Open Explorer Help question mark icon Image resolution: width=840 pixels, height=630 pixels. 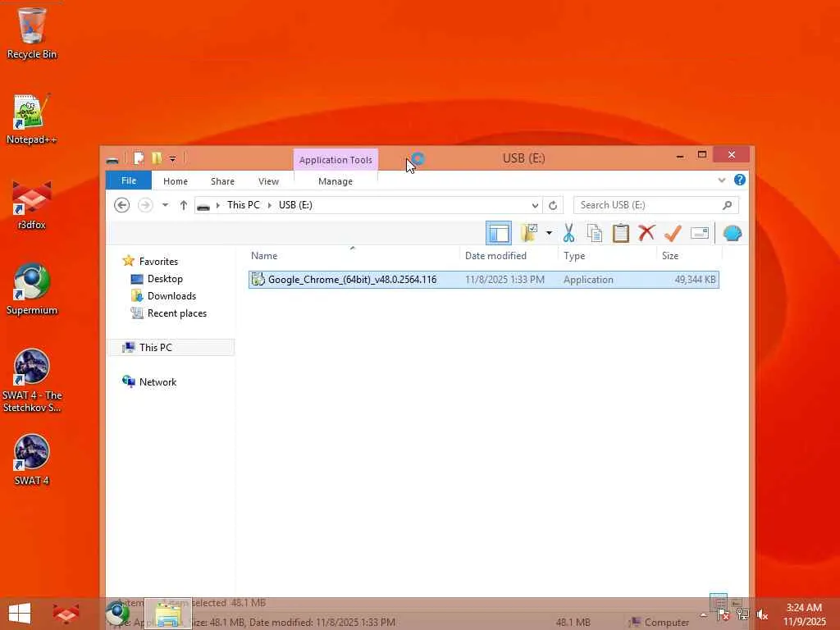tap(740, 180)
